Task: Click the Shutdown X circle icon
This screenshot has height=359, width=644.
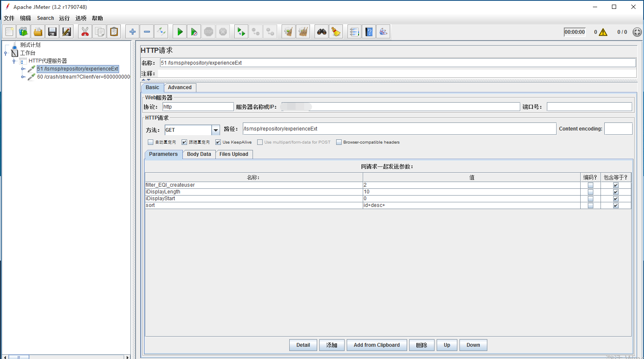Action: point(223,32)
